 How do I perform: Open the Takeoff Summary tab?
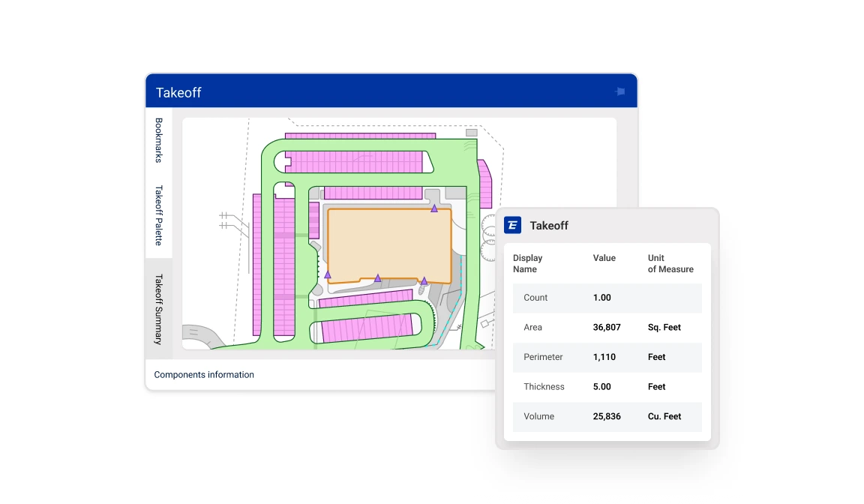159,309
